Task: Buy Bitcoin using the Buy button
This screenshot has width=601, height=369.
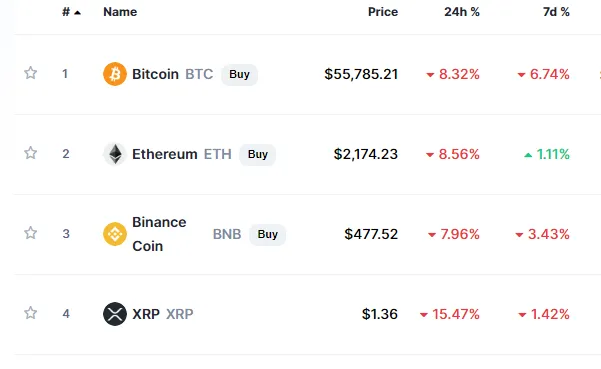Action: [239, 74]
